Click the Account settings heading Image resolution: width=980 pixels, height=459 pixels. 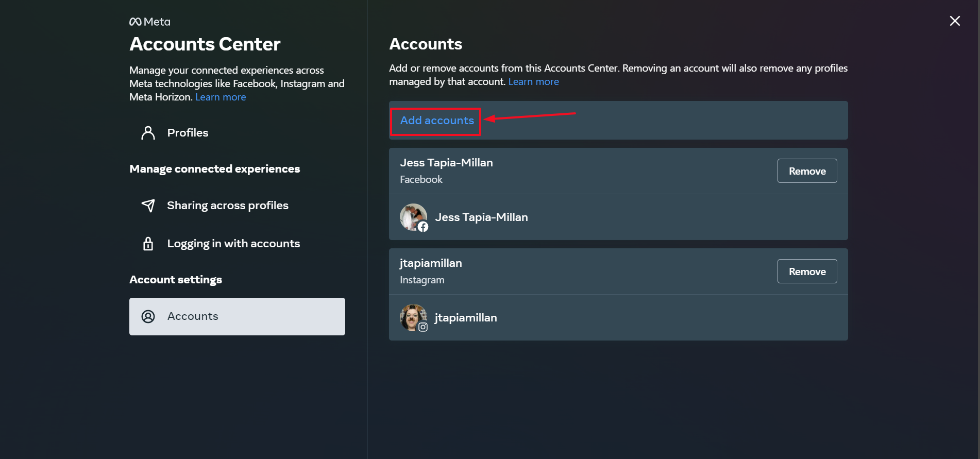coord(176,280)
